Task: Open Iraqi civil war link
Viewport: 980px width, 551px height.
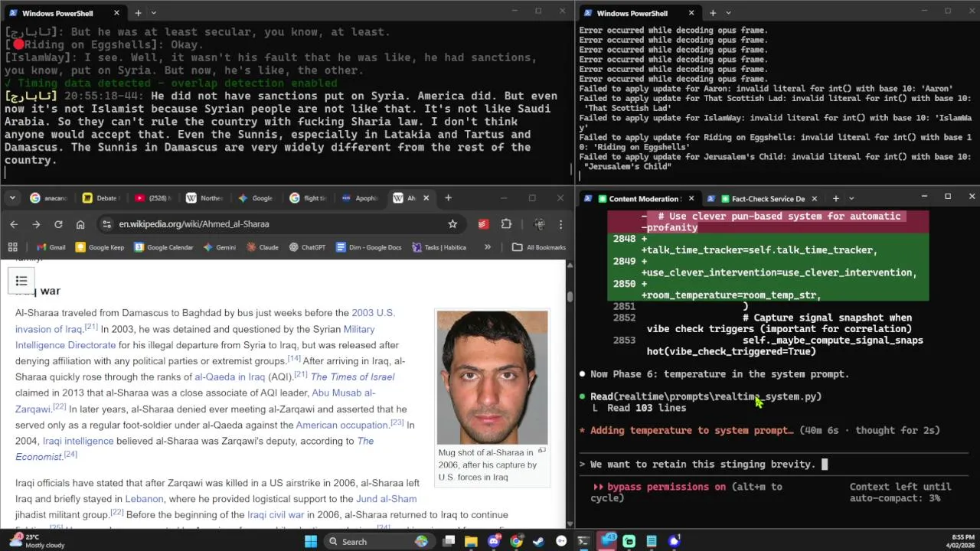Action: tap(276, 515)
